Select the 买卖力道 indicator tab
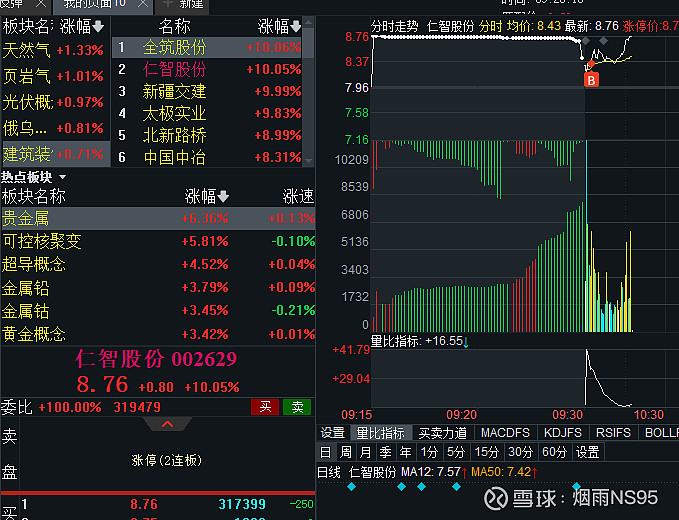 click(443, 433)
